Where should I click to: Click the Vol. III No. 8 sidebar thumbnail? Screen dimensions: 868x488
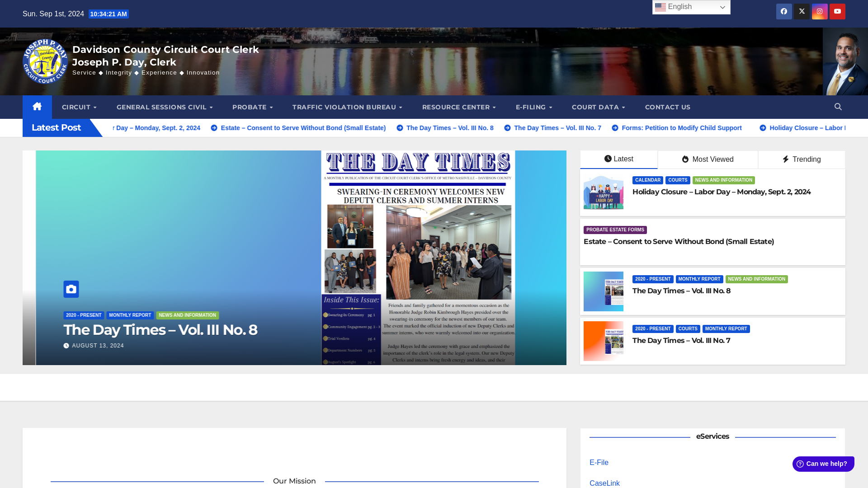(x=604, y=291)
